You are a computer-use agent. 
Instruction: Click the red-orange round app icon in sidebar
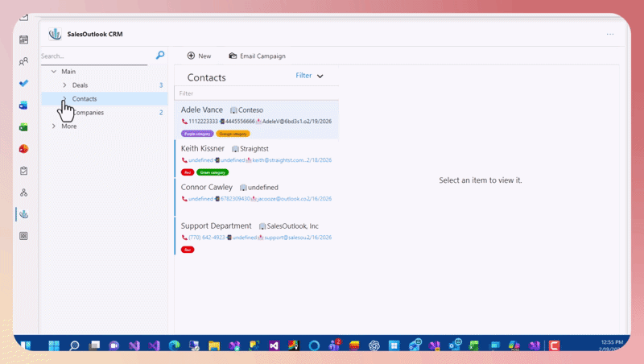coord(24,149)
